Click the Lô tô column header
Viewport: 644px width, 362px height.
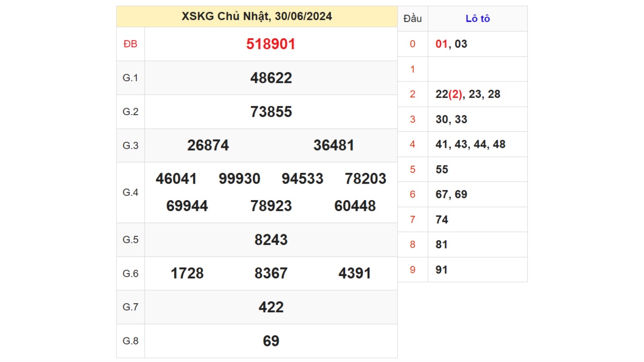point(477,19)
